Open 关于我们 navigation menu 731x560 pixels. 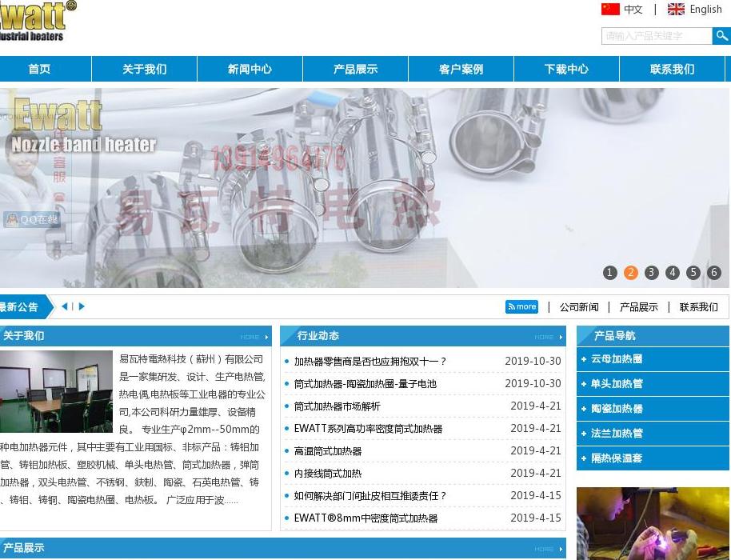click(x=145, y=69)
